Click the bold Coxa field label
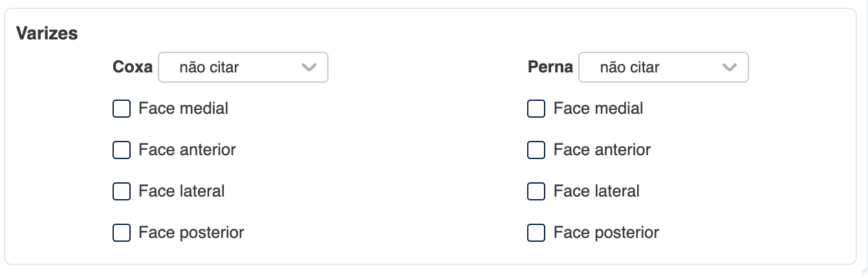Image resolution: width=868 pixels, height=278 pixels. [x=133, y=67]
